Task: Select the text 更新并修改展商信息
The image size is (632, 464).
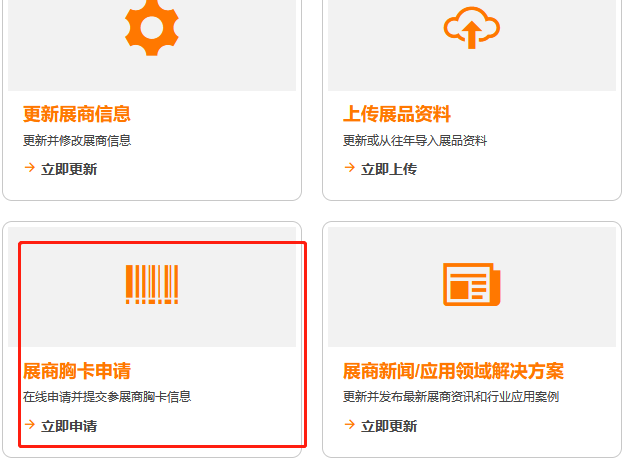Action: [x=77, y=141]
